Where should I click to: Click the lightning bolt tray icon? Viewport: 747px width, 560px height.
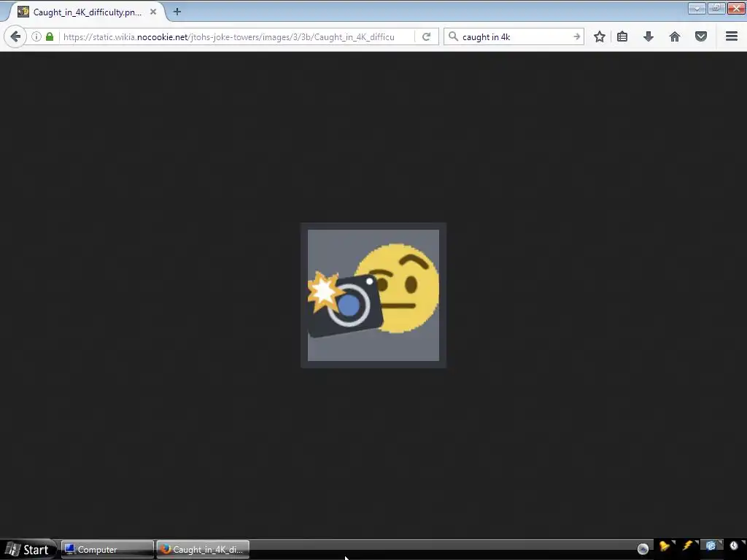click(688, 546)
